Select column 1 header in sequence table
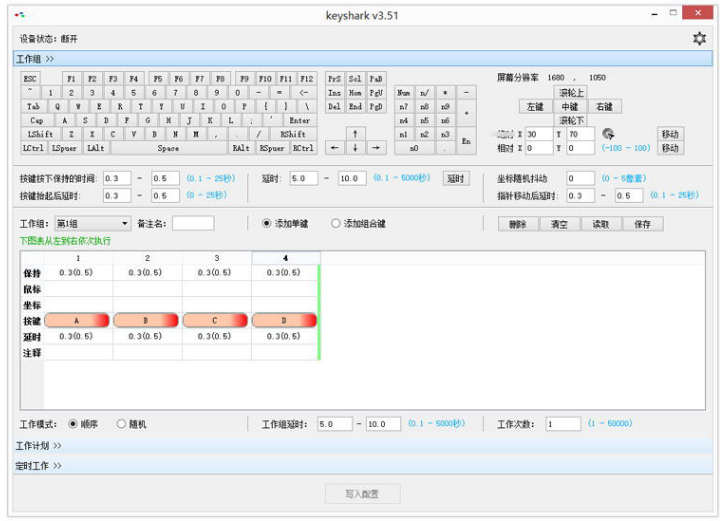The width and height of the screenshot is (721, 521). pyautogui.click(x=78, y=258)
